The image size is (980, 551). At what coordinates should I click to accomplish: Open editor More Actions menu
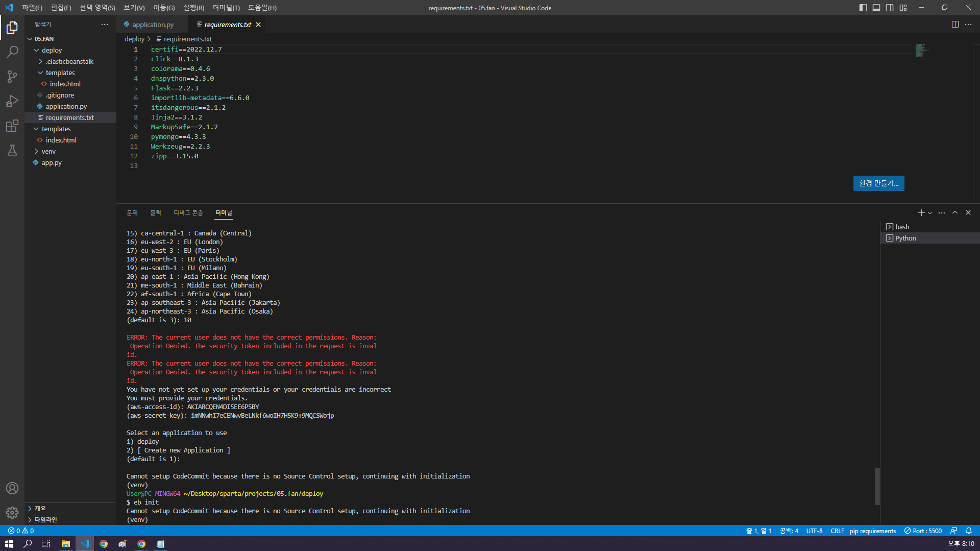click(x=968, y=25)
